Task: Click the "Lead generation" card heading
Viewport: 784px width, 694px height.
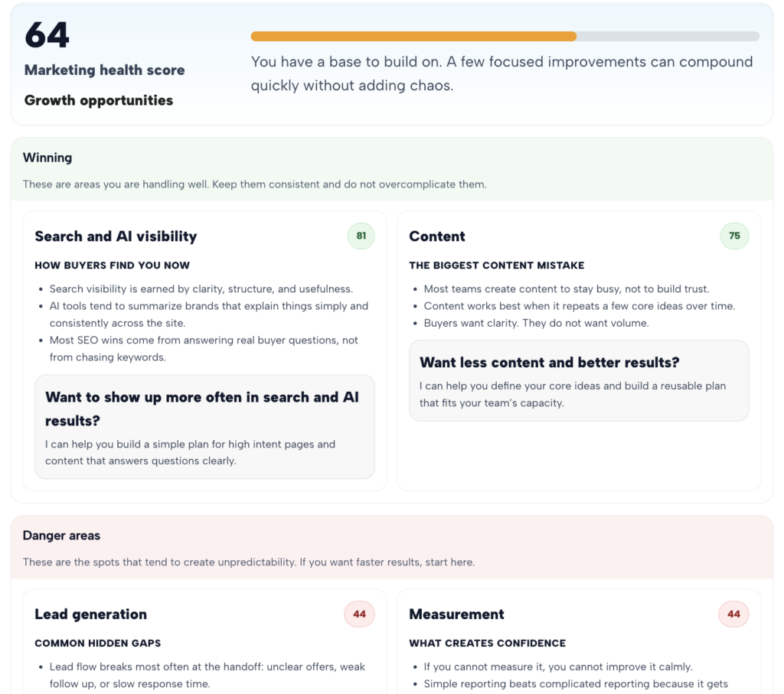Action: tap(90, 614)
